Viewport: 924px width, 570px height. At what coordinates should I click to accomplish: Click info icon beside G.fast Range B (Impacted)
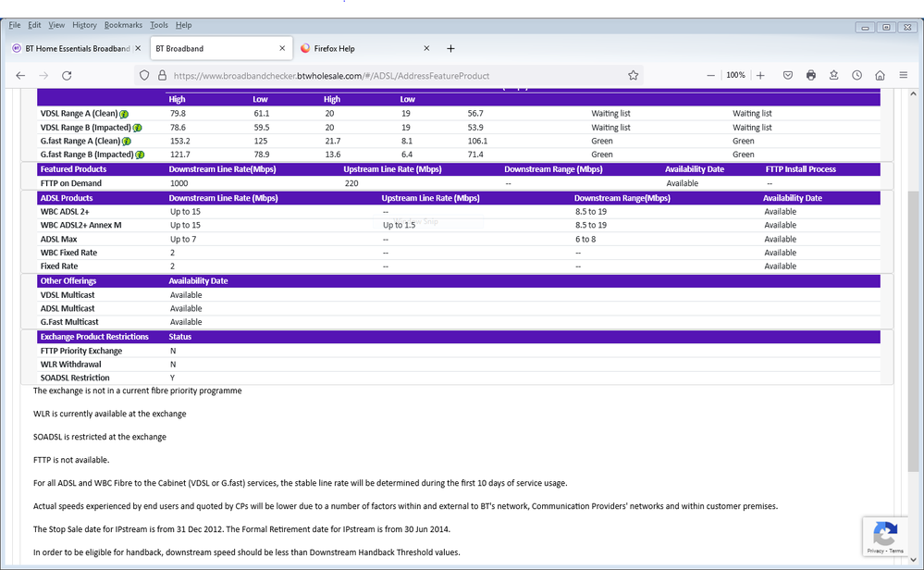tap(141, 155)
